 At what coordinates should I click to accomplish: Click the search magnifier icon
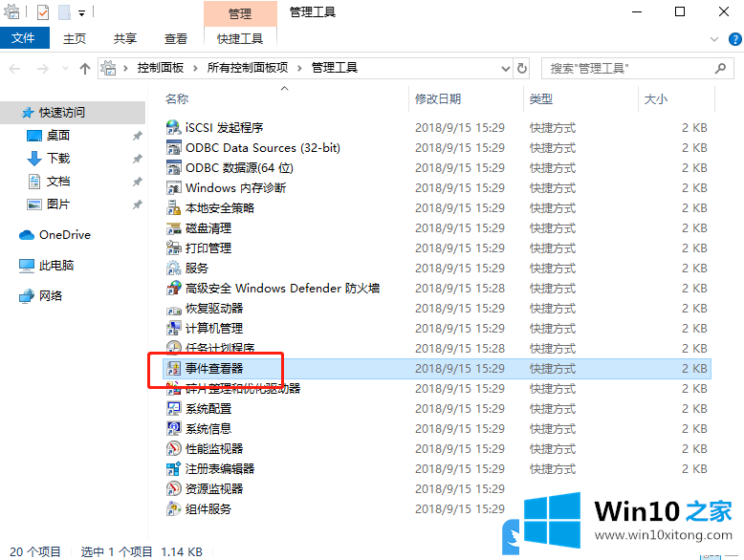tap(720, 69)
